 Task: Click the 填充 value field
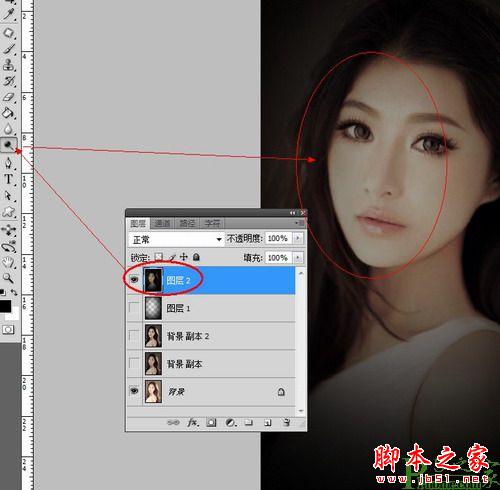point(279,258)
